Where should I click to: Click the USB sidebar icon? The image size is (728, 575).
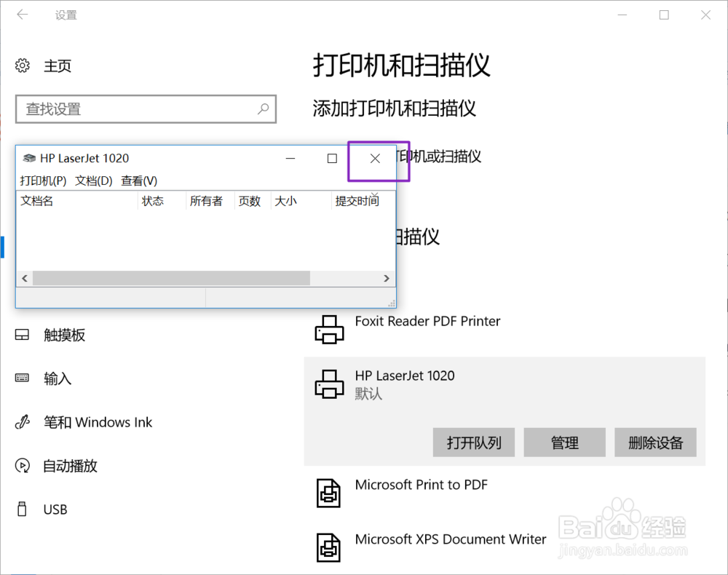22,509
